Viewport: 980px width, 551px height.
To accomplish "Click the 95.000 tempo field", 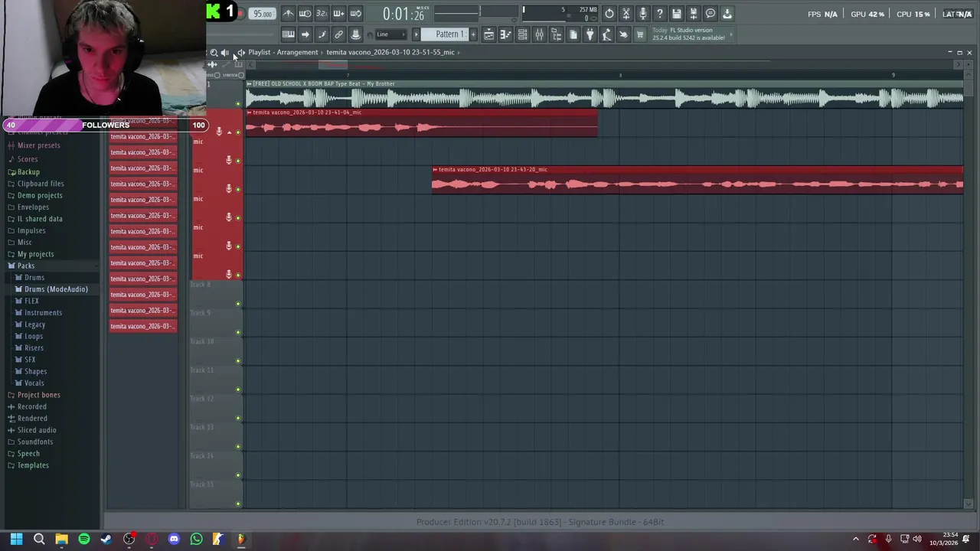I will tap(263, 14).
